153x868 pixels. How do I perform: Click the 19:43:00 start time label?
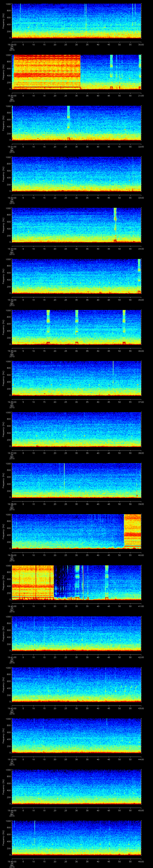coord(12,760)
